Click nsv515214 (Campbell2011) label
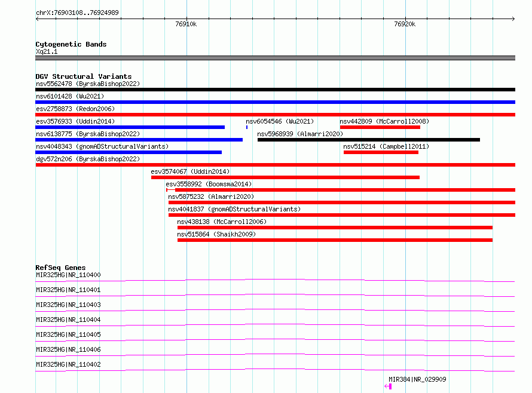This screenshot has height=393, width=532. point(386,146)
